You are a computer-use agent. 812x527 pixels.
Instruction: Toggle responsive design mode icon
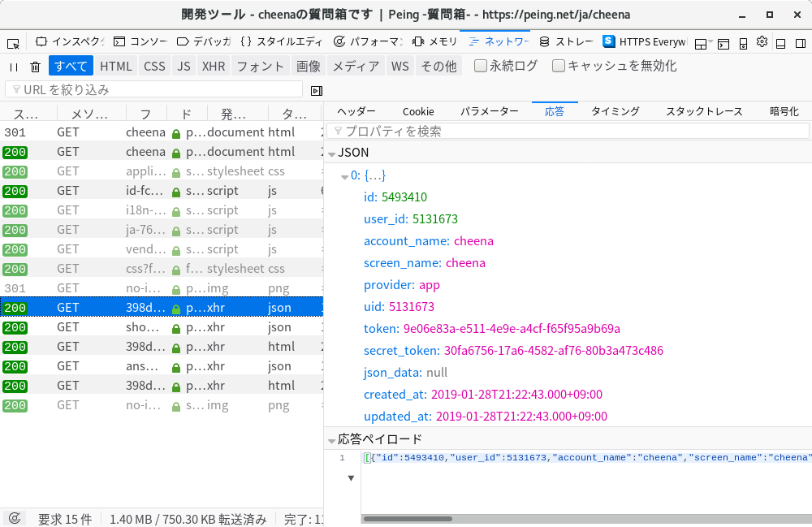tap(743, 44)
